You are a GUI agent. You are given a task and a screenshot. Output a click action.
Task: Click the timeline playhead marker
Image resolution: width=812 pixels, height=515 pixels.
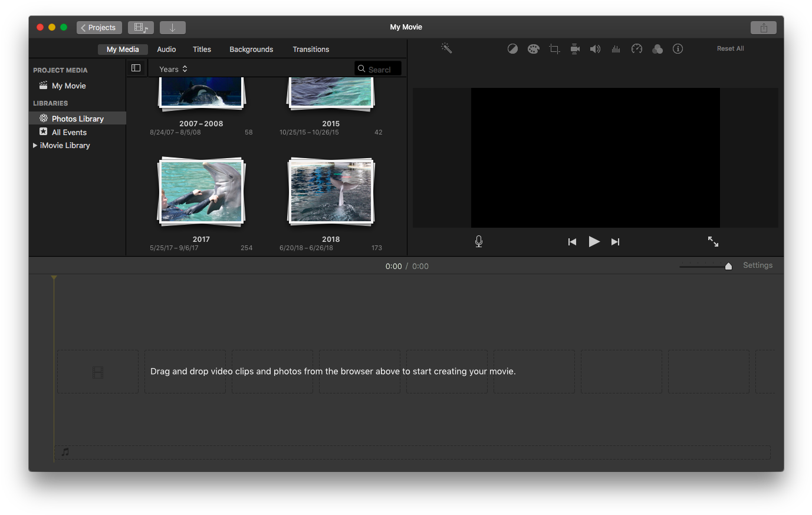[54, 277]
